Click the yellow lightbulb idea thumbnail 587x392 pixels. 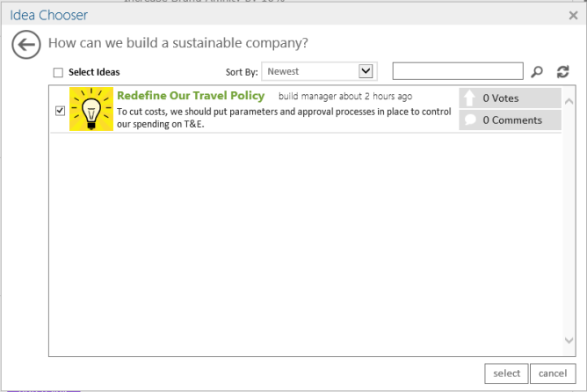pos(91,110)
